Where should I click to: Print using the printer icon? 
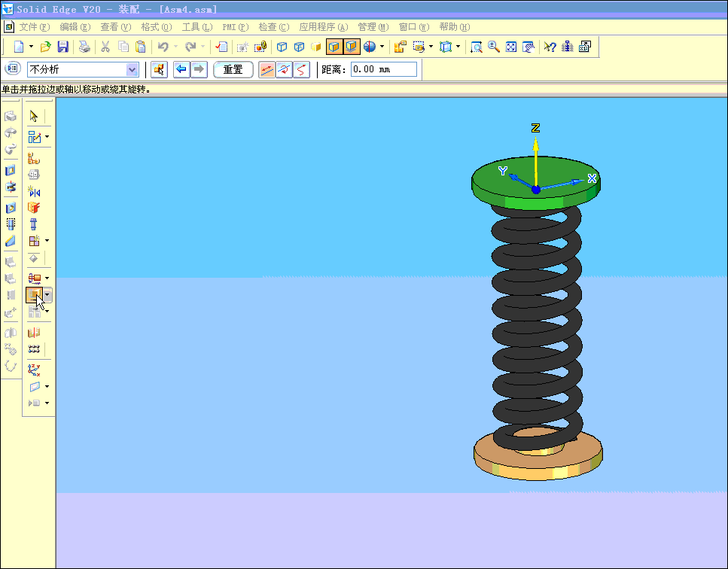tap(84, 47)
